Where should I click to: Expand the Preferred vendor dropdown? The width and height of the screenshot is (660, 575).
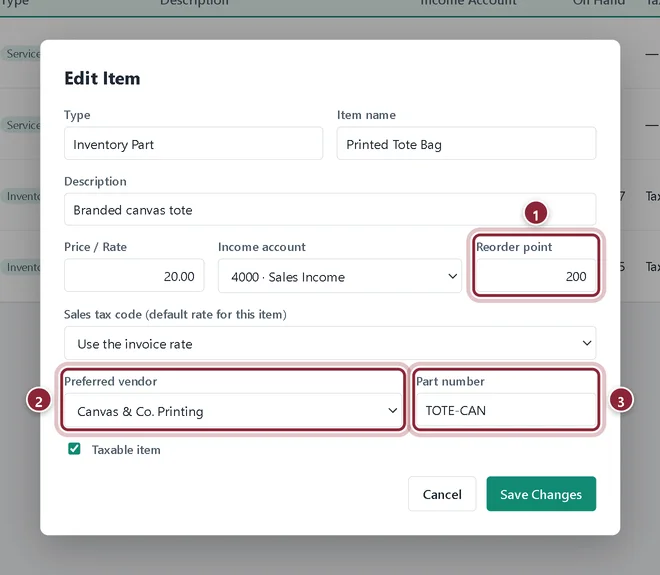pos(233,410)
